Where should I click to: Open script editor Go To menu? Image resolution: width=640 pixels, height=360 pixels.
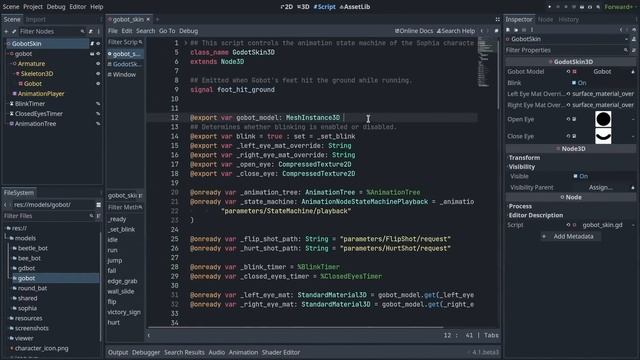[167, 31]
